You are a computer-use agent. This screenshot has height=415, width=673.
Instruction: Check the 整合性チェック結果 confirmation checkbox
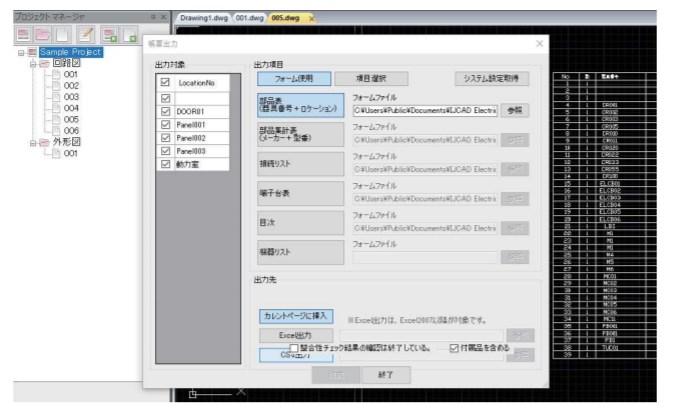(x=294, y=348)
